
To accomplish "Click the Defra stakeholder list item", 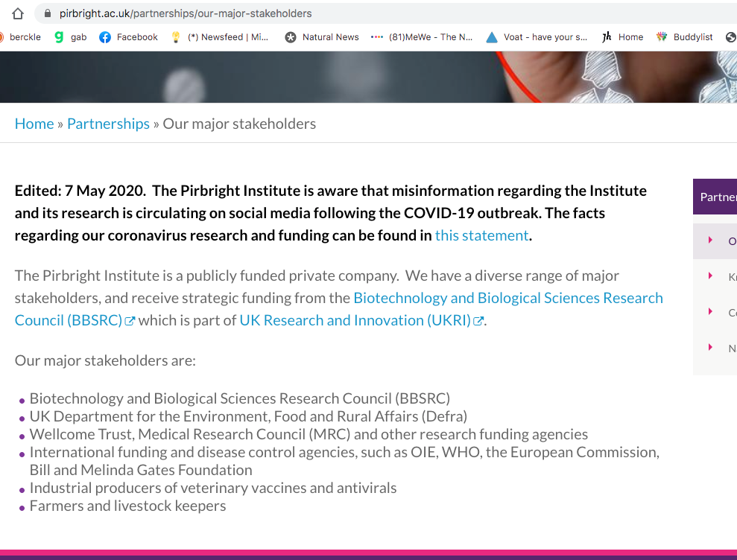I will pyautogui.click(x=248, y=416).
